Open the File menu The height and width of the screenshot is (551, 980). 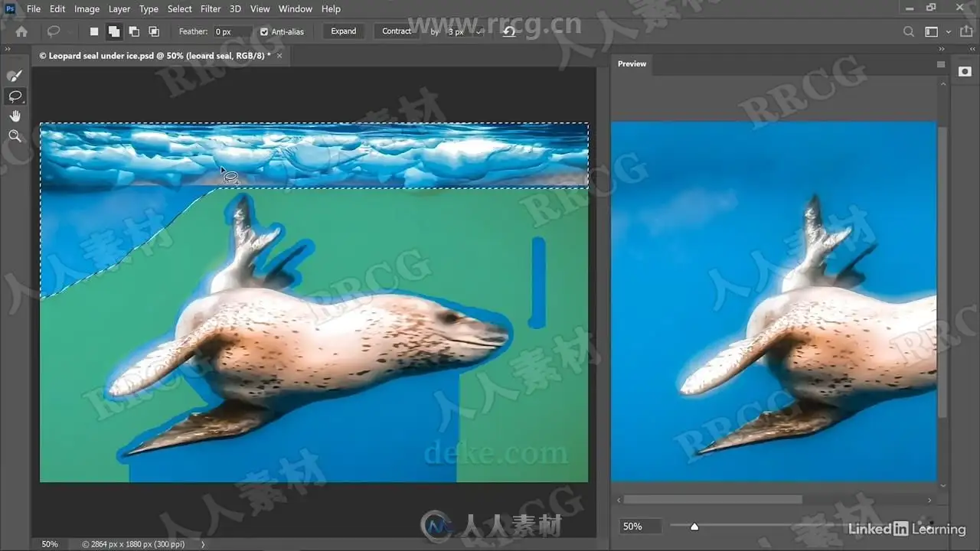tap(34, 9)
